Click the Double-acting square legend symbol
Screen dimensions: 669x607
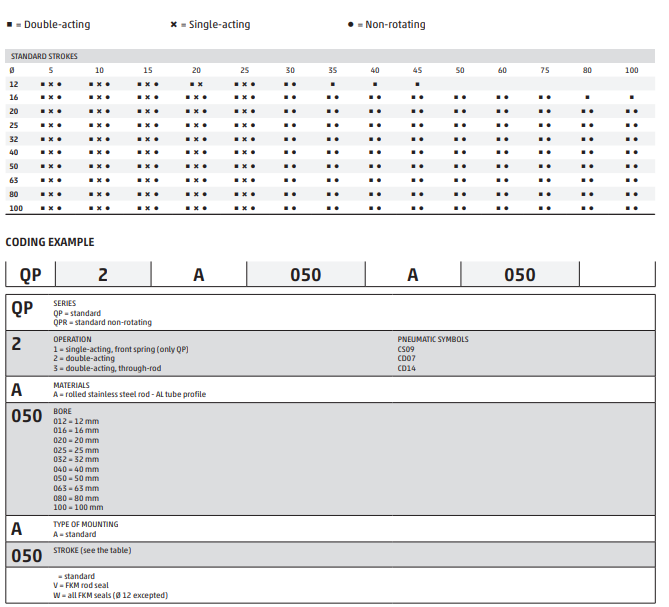point(9,24)
